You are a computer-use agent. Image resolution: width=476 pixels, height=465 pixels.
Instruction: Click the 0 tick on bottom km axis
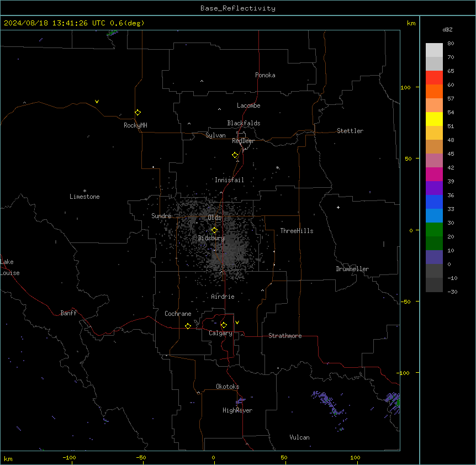[213, 458]
